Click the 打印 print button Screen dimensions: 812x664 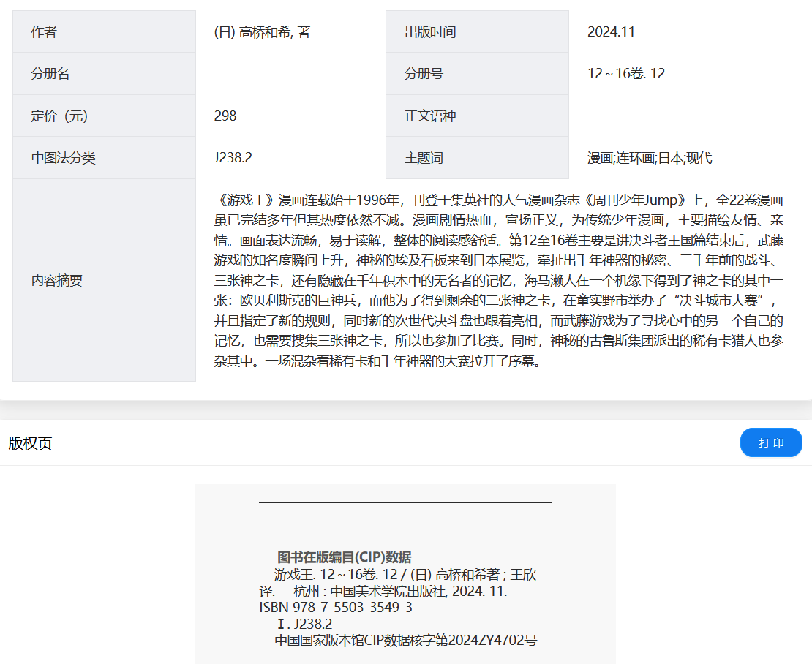pos(771,442)
